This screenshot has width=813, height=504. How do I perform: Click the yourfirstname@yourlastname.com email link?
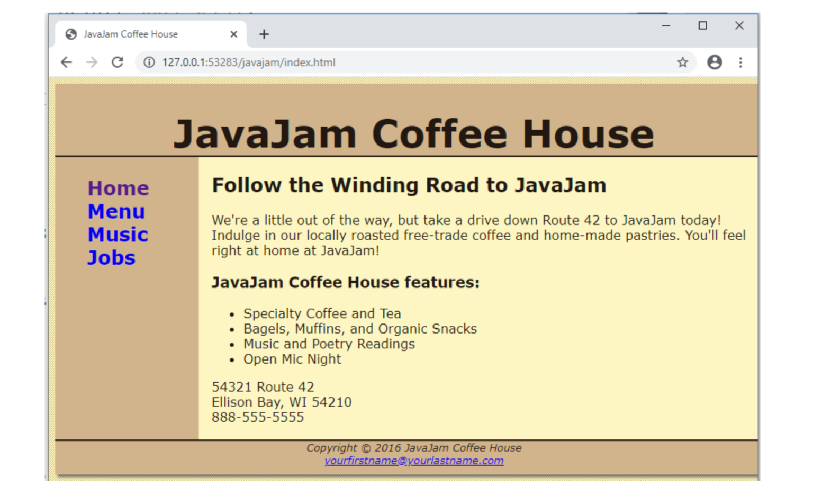click(414, 461)
